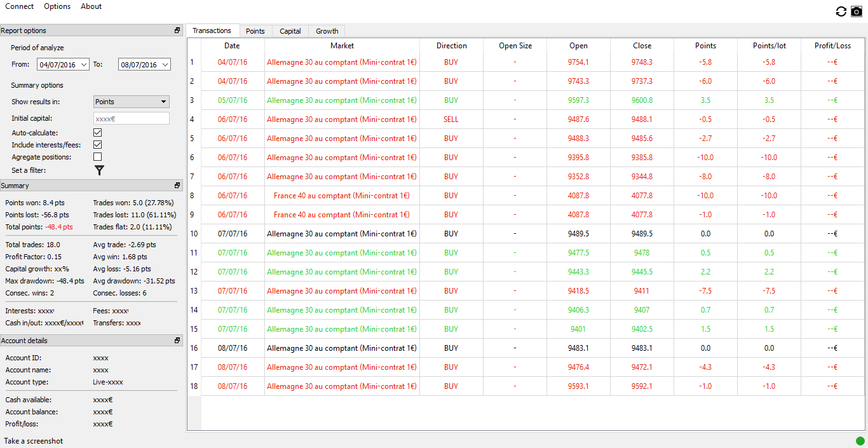This screenshot has height=448, width=868.
Task: Click the green connection status indicator
Action: tap(860, 440)
